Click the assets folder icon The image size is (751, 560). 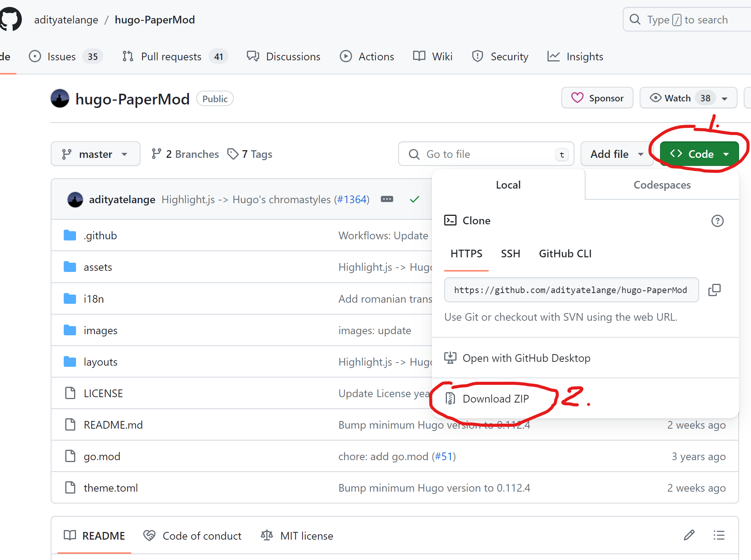click(70, 267)
